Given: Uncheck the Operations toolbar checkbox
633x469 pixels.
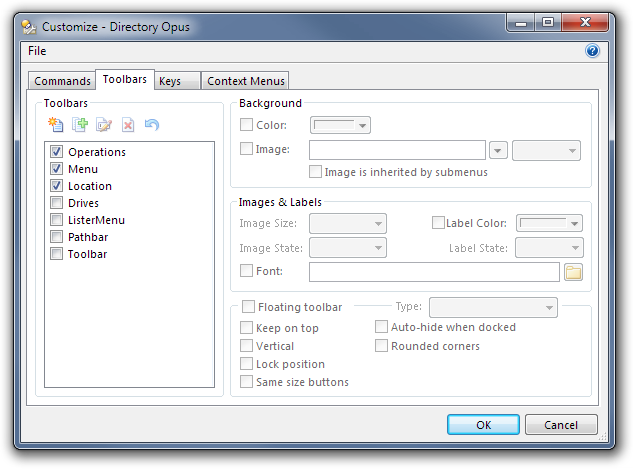Looking at the screenshot, I should [x=57, y=152].
